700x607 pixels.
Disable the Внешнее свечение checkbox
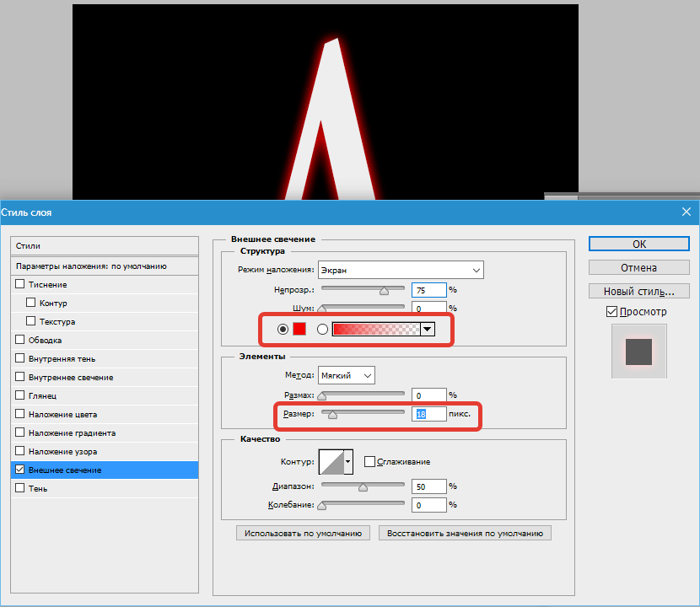20,470
